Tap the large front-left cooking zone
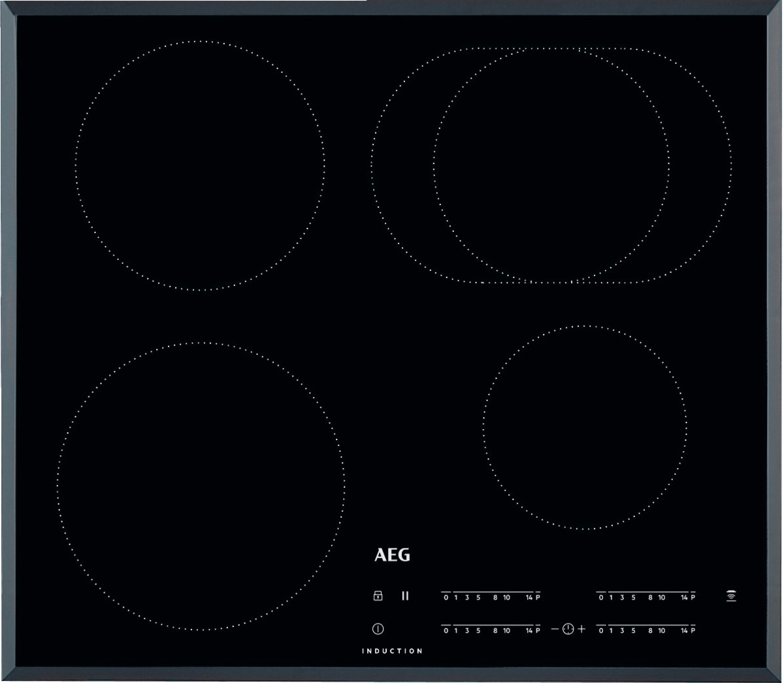 point(201,486)
